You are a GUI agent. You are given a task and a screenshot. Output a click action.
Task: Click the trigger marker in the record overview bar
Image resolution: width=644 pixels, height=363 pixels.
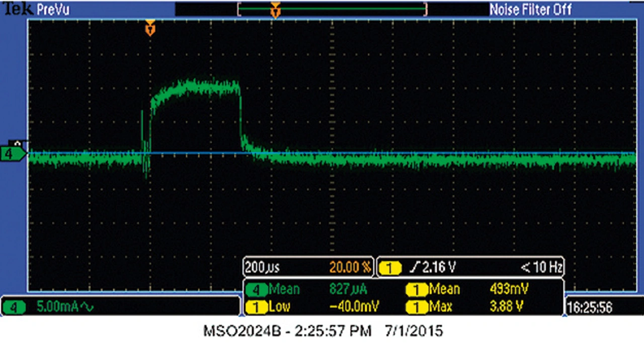pos(275,10)
